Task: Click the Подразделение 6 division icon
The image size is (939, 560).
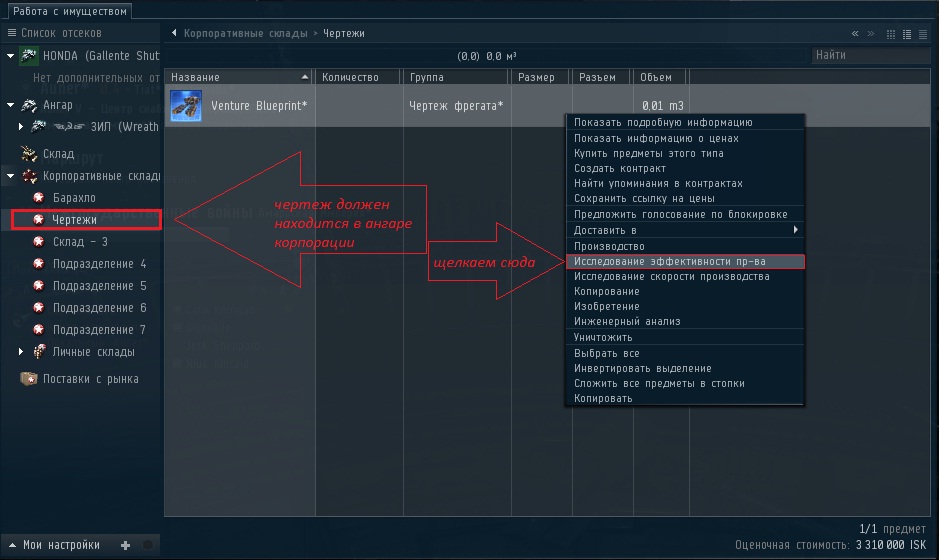Action: (x=39, y=308)
